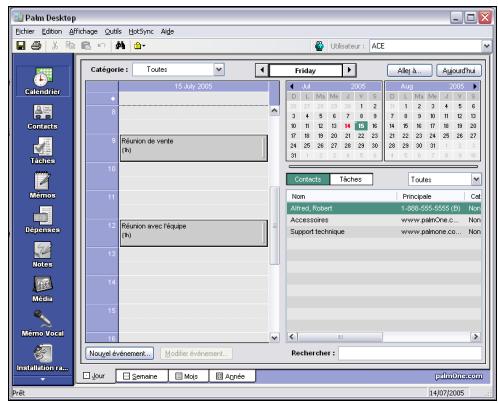The height and width of the screenshot is (403, 498).
Task: Select contact Alfred, Robert row
Action: (x=384, y=208)
